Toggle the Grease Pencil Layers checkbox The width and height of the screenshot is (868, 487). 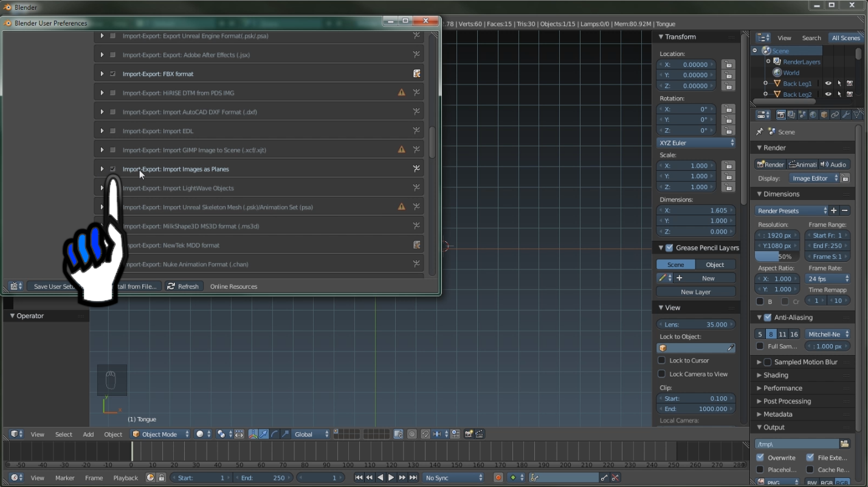[x=669, y=247]
